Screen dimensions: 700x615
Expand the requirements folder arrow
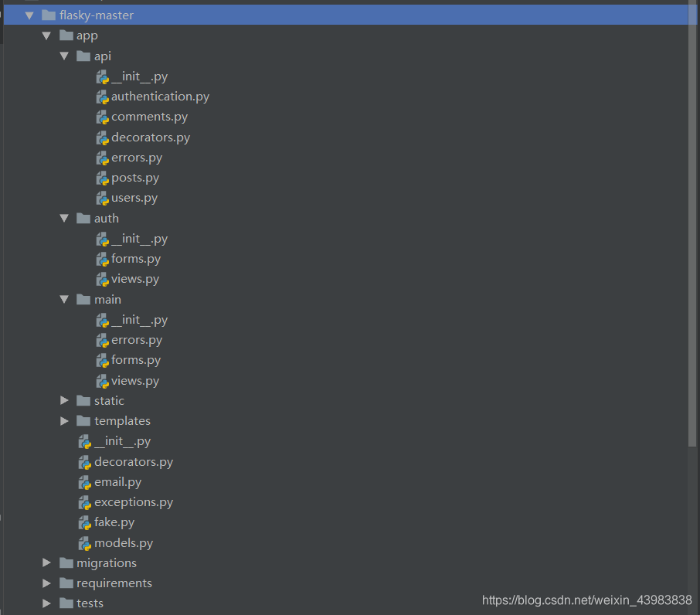pyautogui.click(x=46, y=583)
